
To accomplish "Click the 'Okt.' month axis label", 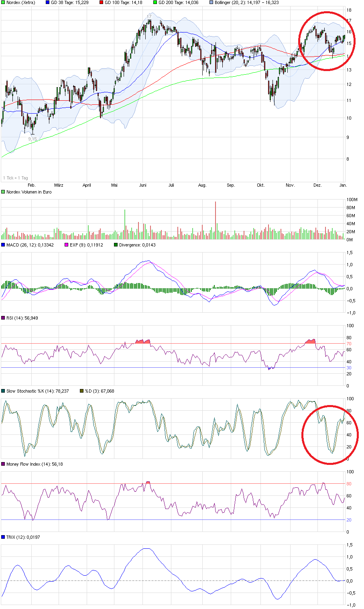I will tap(261, 185).
